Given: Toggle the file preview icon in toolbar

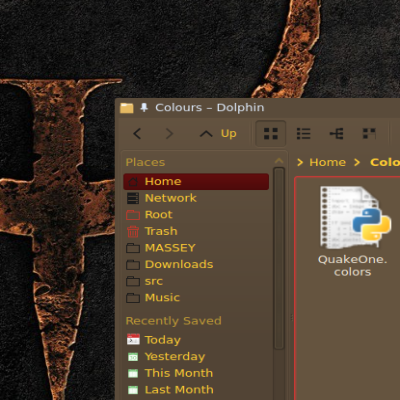Looking at the screenshot, I should tap(369, 134).
